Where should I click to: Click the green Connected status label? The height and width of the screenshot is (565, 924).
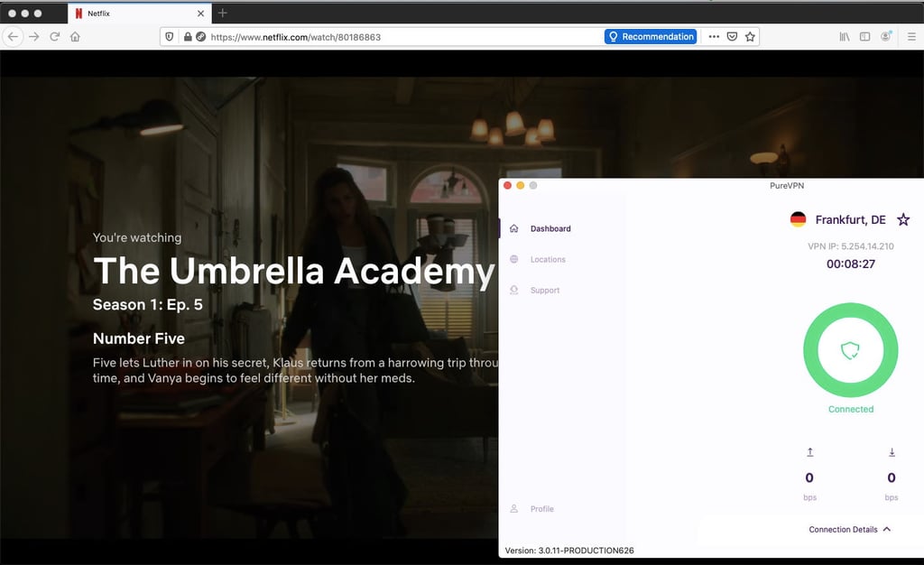850,410
